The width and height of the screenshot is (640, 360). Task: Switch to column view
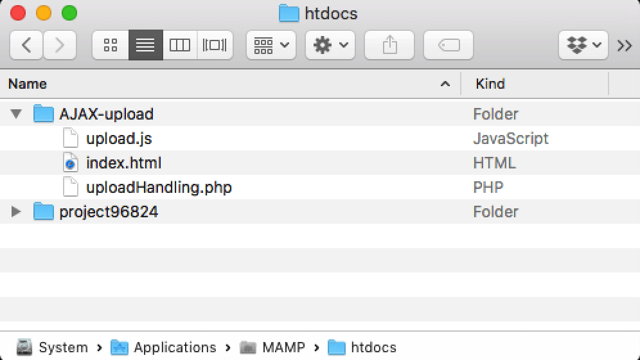180,45
